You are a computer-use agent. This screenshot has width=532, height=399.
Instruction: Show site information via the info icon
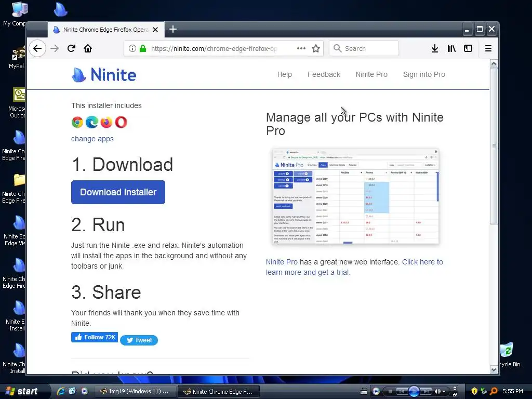point(132,48)
